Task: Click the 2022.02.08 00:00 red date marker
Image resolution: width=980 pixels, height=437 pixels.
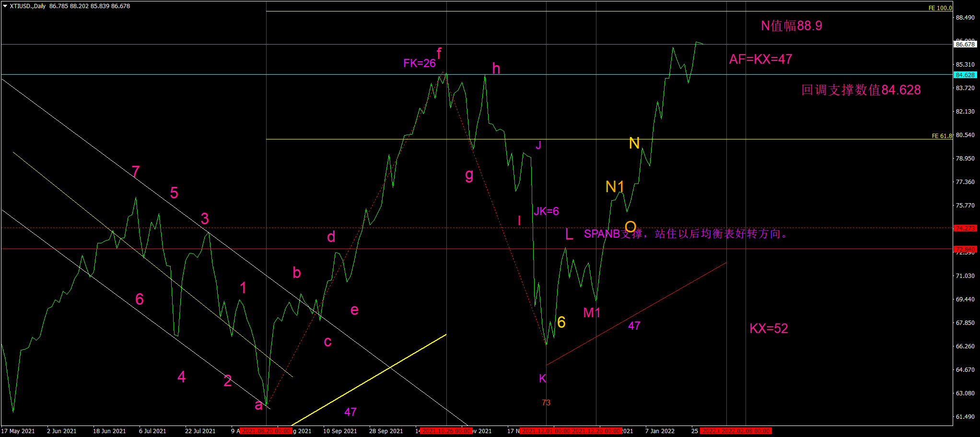Action: [x=746, y=431]
